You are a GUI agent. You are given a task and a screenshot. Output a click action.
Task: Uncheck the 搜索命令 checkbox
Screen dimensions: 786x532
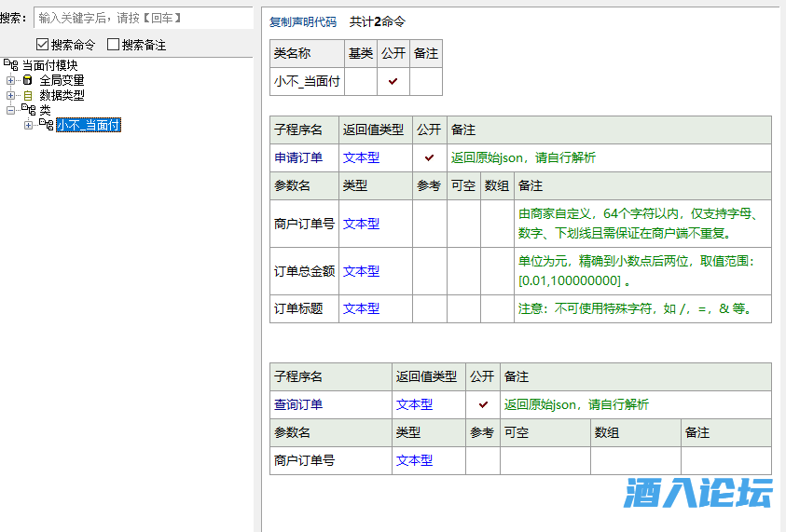[x=42, y=45]
